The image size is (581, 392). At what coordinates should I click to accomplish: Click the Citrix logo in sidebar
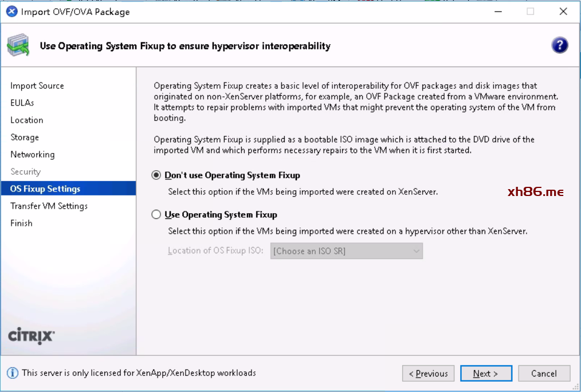tap(32, 336)
